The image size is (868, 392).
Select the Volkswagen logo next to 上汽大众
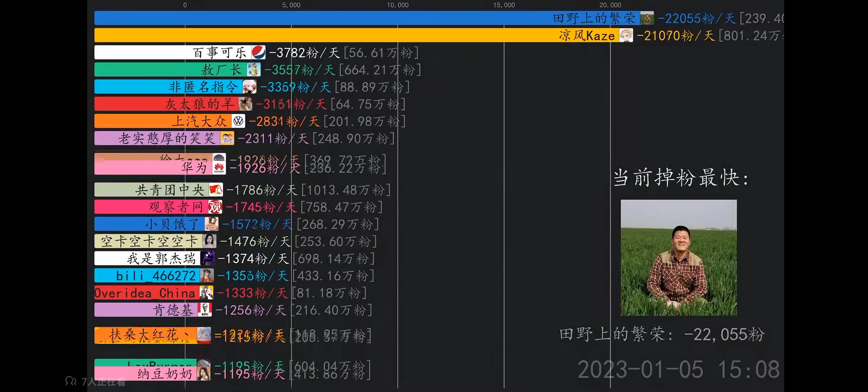pos(238,121)
